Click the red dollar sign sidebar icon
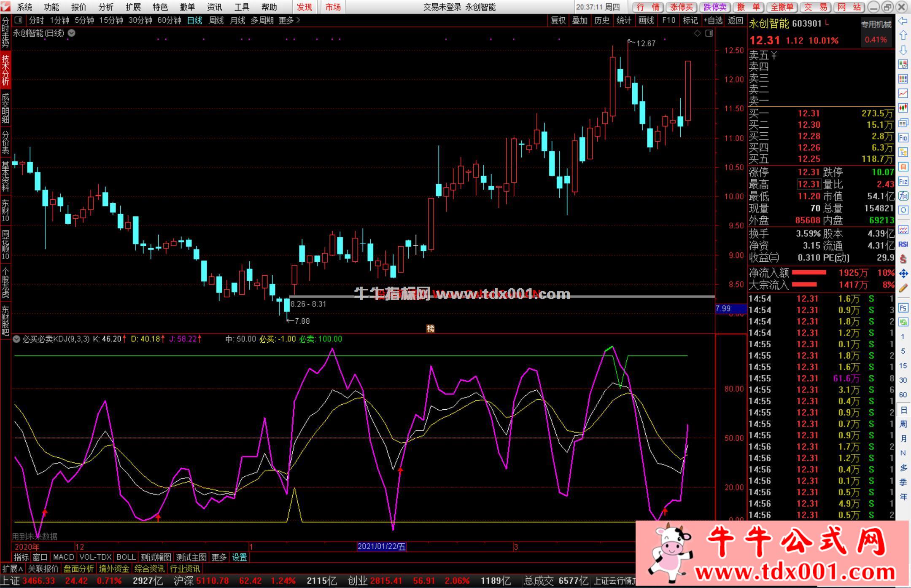This screenshot has height=588, width=911. tap(903, 259)
